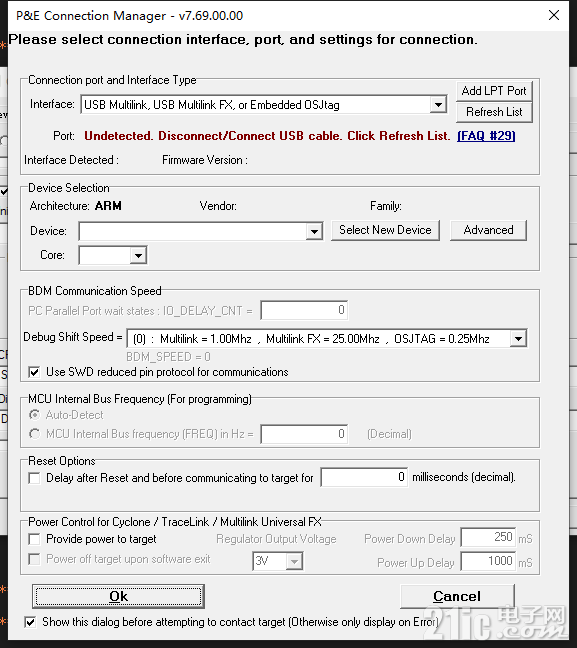Click the Refresh List button
Viewport: 577px width, 648px height.
coord(494,112)
